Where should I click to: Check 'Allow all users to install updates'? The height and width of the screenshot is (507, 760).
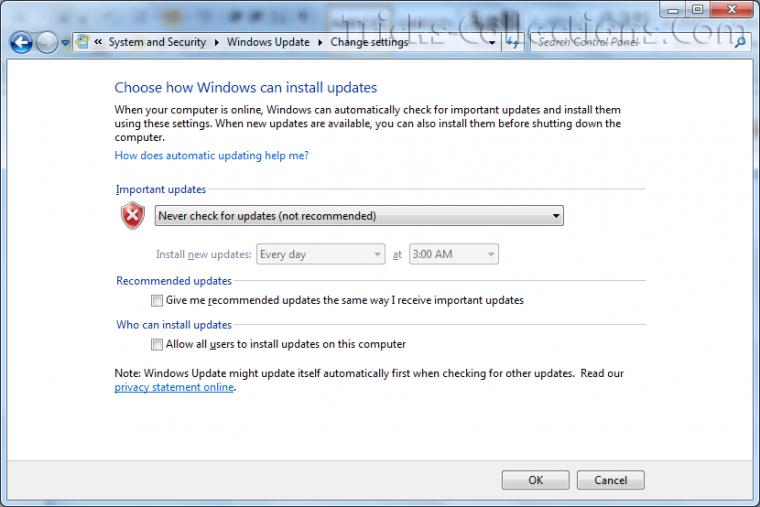[x=157, y=344]
